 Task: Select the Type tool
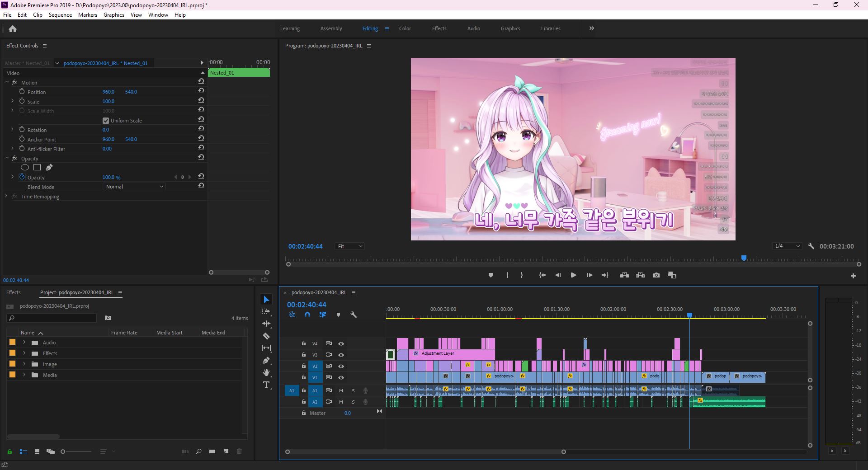click(x=266, y=385)
